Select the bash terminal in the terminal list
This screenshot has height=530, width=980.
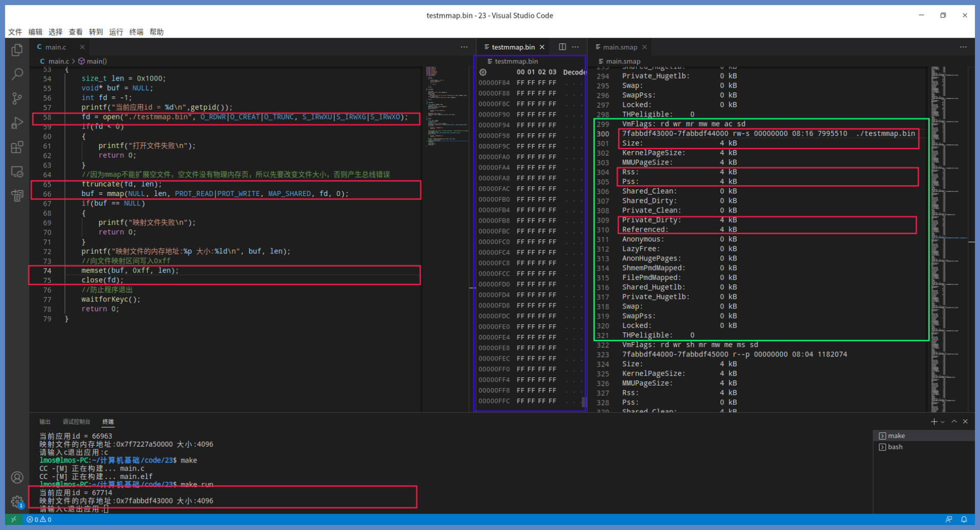[895, 447]
